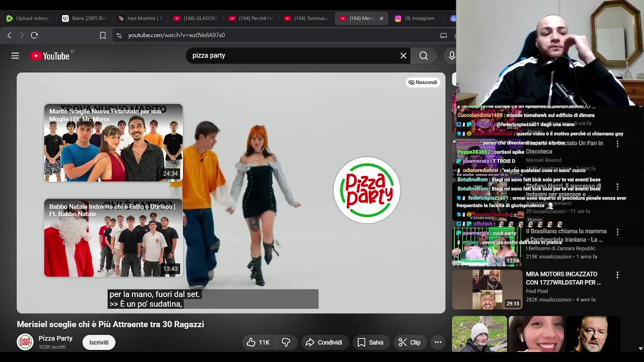Click 'I Bellissimi di Zanzara Republic' channel
644x362 pixels.
[x=560, y=248]
